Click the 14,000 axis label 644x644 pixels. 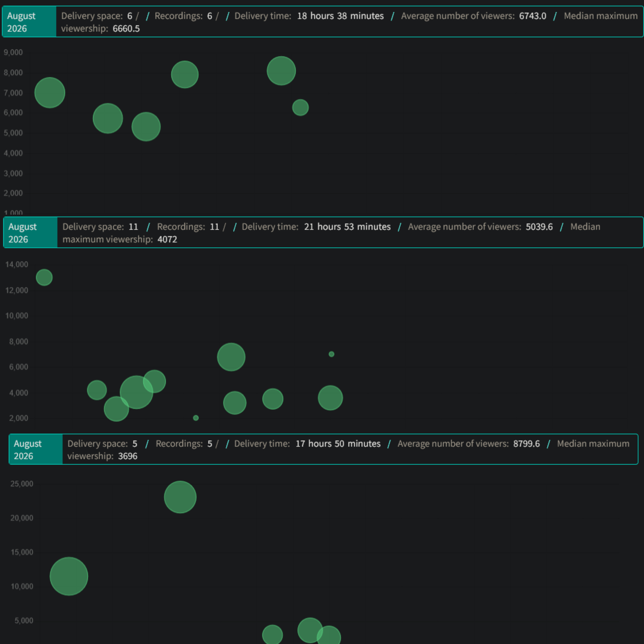click(17, 264)
